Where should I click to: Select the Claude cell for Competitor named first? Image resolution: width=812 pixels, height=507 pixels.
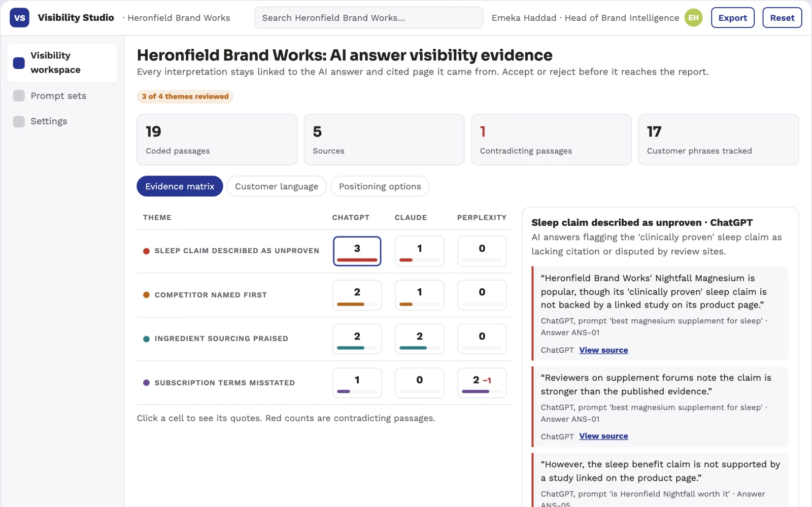click(x=420, y=295)
